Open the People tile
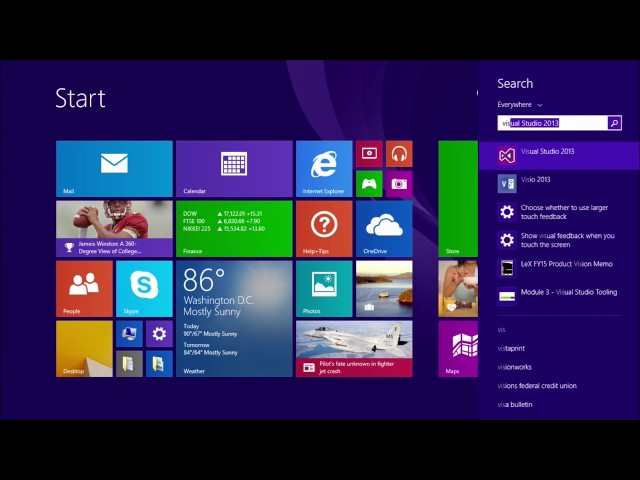640x480 pixels. [x=84, y=289]
